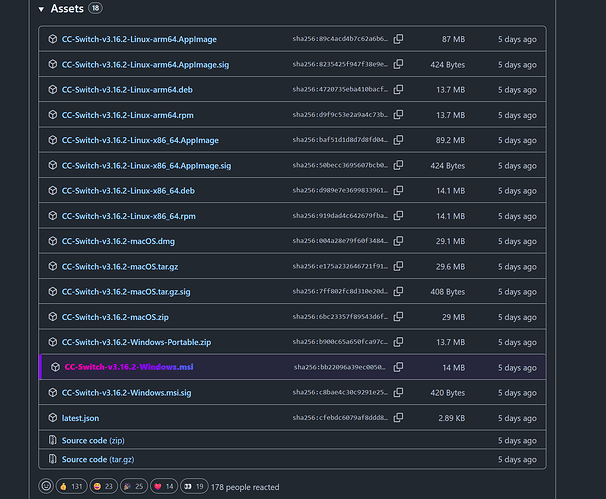Collapse the Assets section triangle
Image resolution: width=606 pixels, height=499 pixels.
(x=41, y=9)
